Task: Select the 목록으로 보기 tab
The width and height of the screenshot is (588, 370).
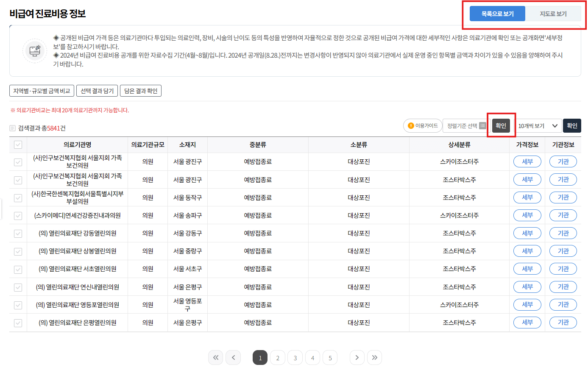Action: click(x=497, y=13)
